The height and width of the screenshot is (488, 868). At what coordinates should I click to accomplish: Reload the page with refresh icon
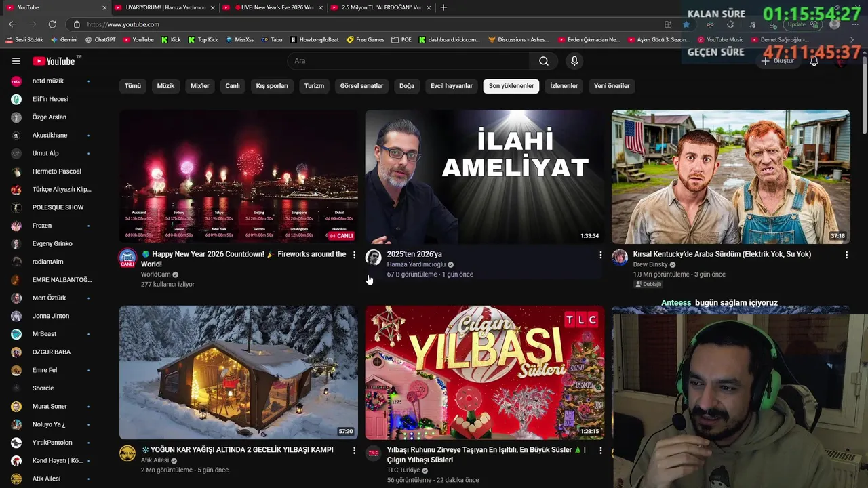coord(53,24)
